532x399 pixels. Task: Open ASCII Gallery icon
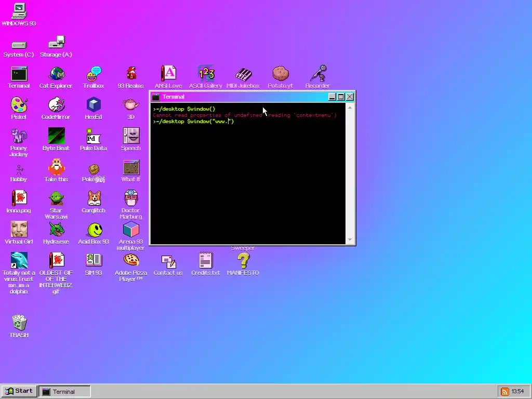(206, 78)
